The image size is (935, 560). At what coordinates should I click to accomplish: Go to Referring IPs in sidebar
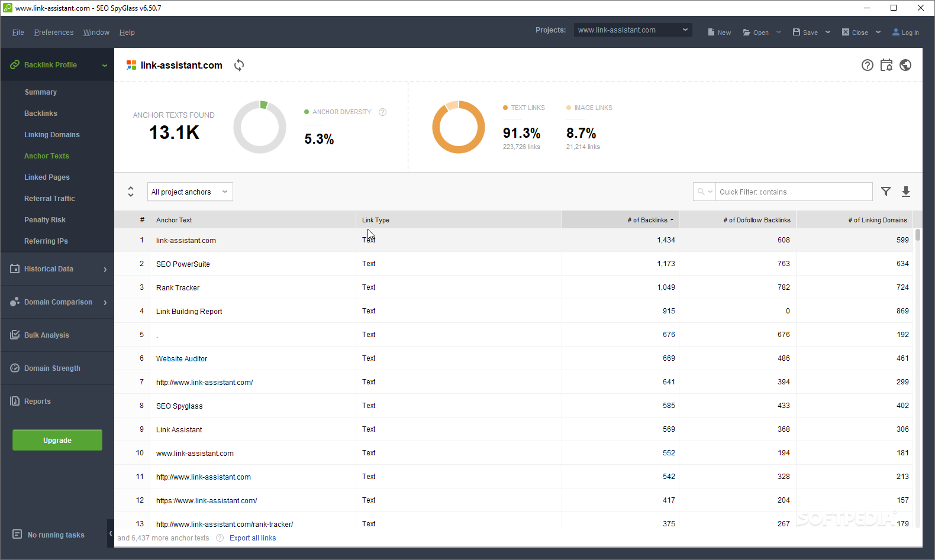pyautogui.click(x=46, y=241)
